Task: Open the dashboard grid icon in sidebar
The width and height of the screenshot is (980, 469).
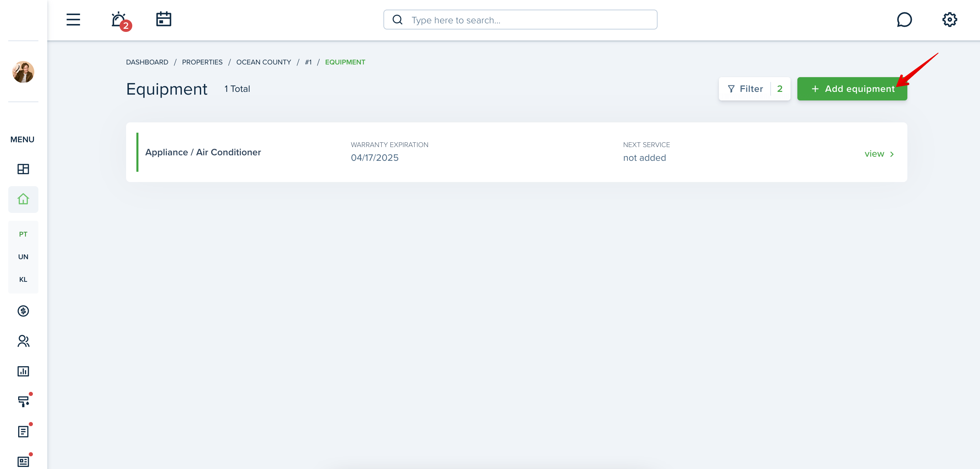Action: tap(23, 169)
